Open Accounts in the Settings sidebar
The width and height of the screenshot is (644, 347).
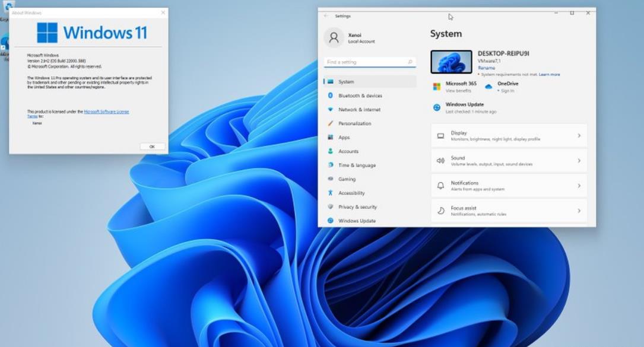(x=348, y=151)
